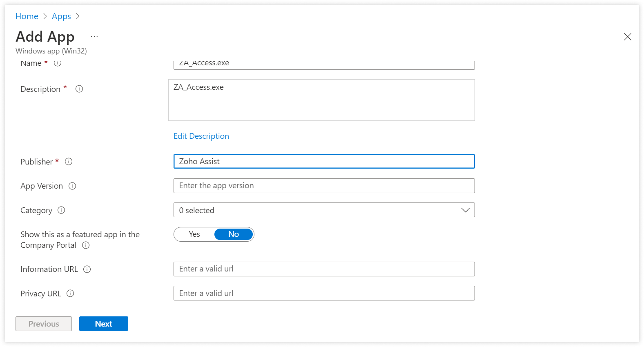Click the info icon beside Publisher
The image size is (644, 347).
click(x=69, y=162)
